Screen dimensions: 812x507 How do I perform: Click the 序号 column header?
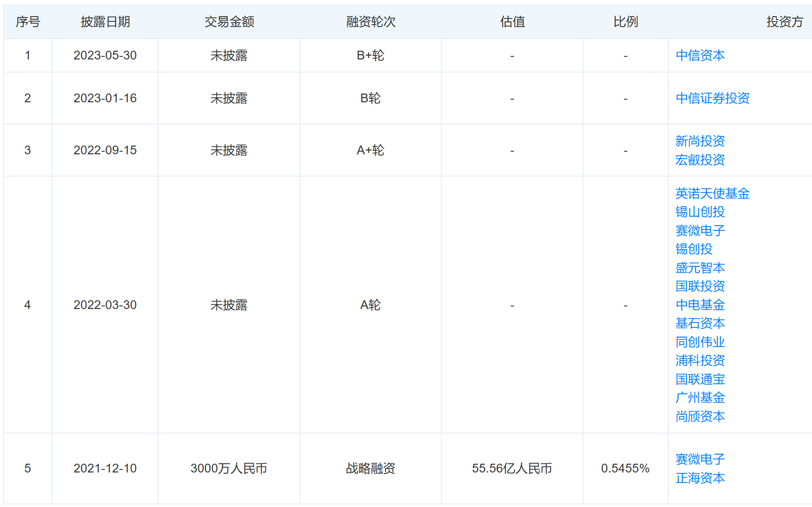tap(28, 22)
